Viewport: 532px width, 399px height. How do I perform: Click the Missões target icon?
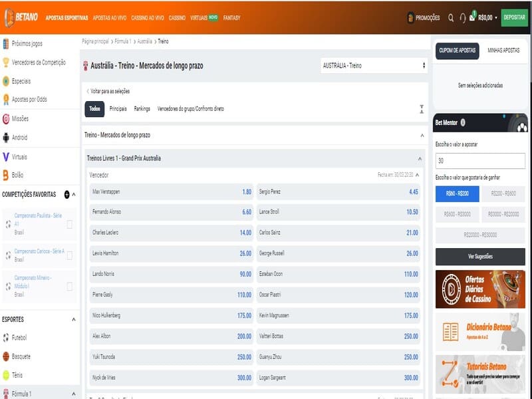(6, 119)
